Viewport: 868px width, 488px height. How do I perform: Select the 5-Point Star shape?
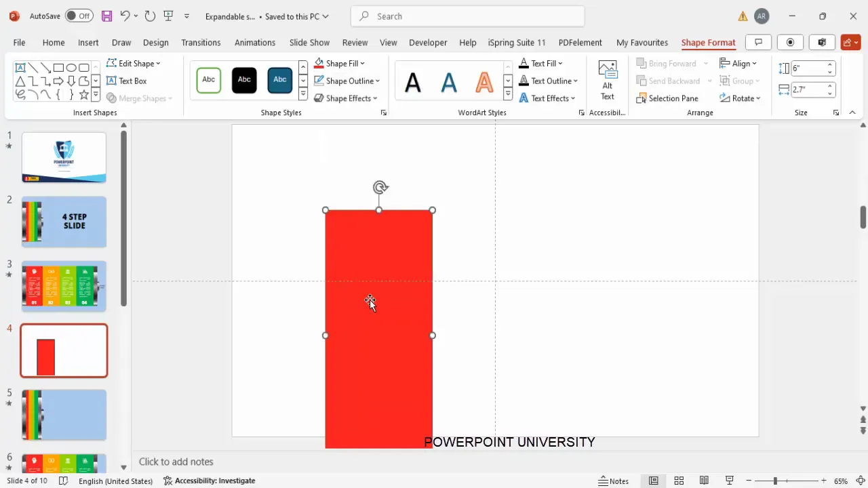tap(84, 95)
